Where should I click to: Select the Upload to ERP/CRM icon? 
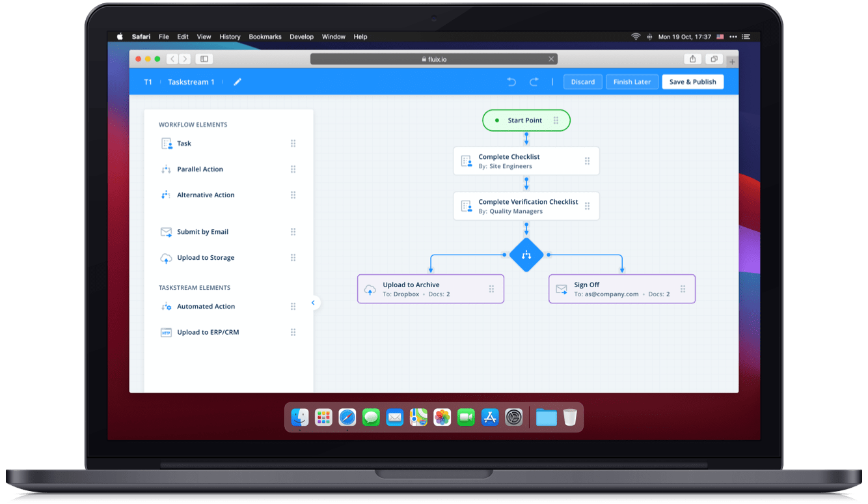click(167, 332)
